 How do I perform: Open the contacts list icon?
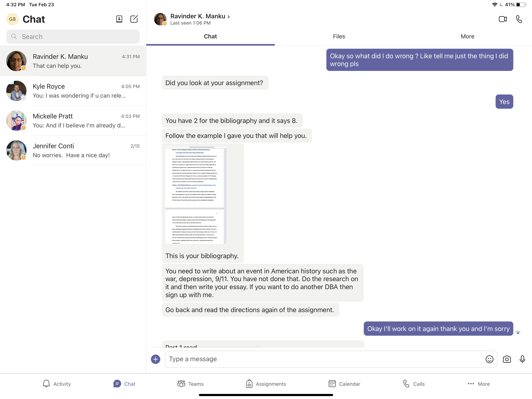pyautogui.click(x=119, y=19)
